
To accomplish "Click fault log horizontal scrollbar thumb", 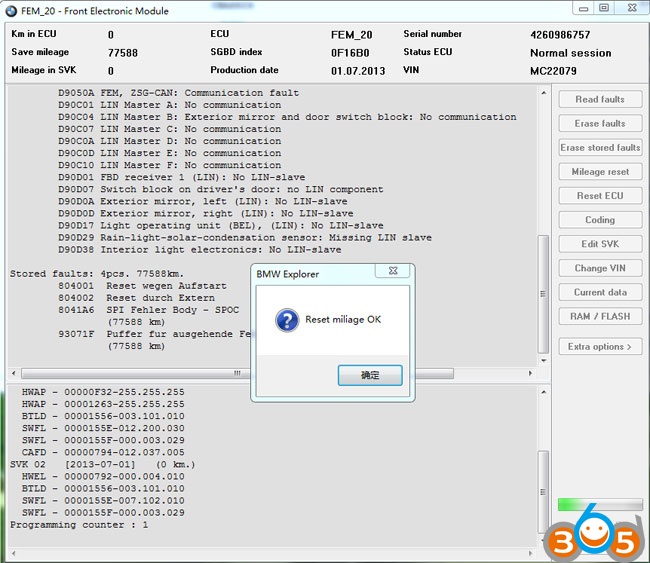I will [238, 374].
